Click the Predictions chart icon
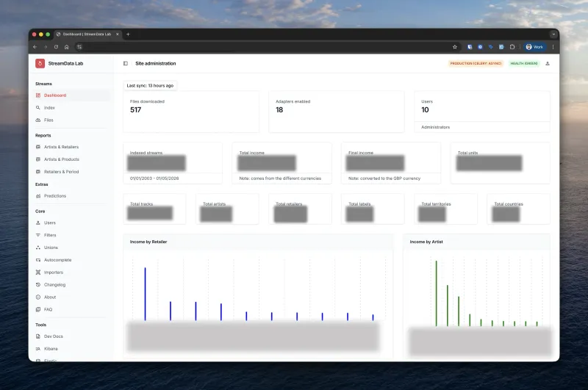 tap(38, 196)
